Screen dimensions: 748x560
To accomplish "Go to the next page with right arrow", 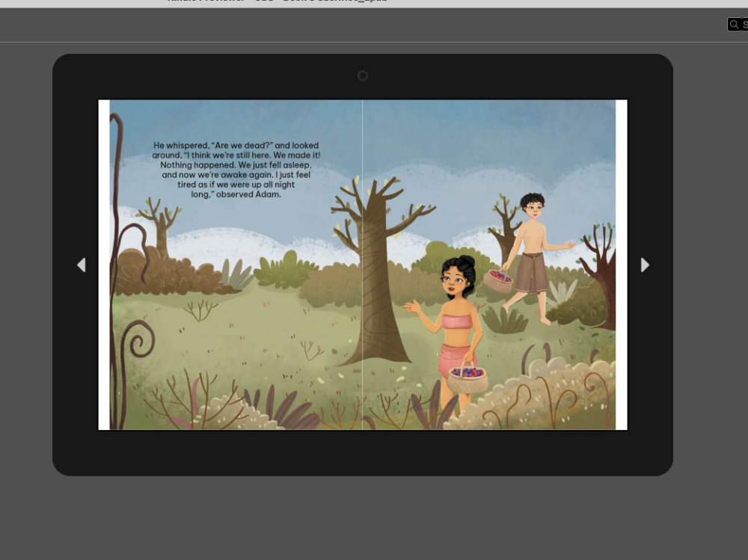I will [645, 265].
